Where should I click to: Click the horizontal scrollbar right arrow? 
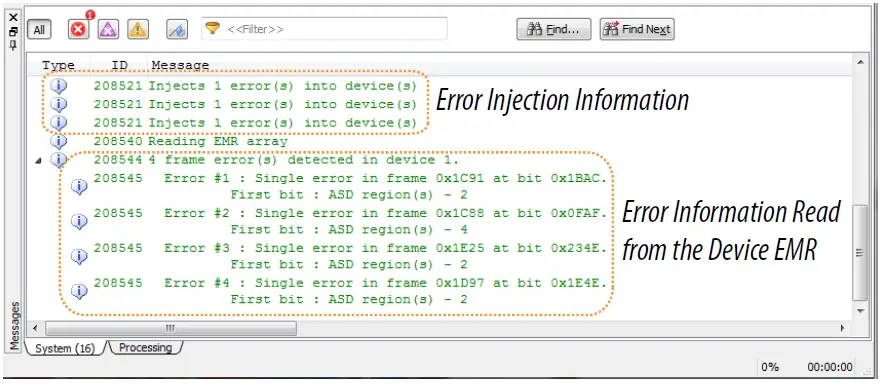[843, 328]
